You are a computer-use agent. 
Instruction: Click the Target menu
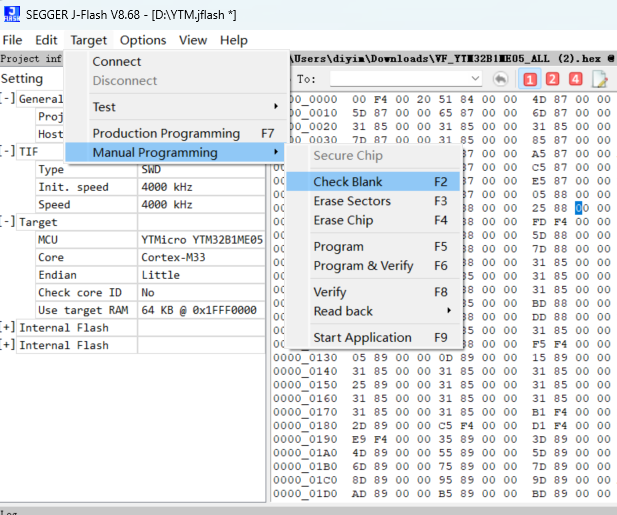[89, 40]
